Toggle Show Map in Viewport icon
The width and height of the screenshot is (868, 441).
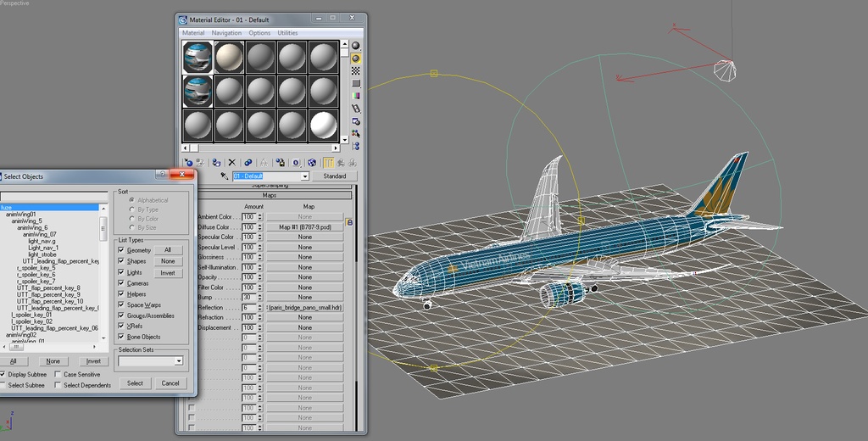click(312, 162)
